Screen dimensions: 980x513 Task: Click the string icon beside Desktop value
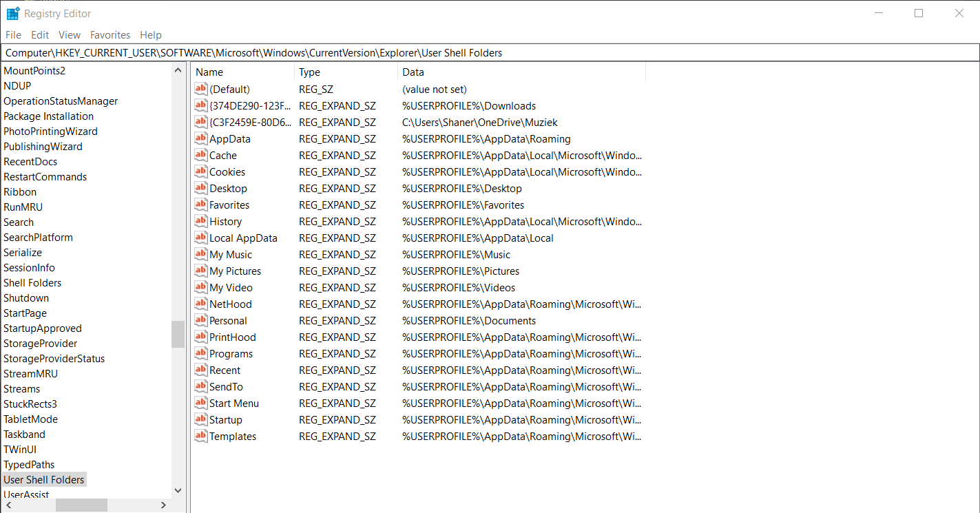[x=200, y=188]
